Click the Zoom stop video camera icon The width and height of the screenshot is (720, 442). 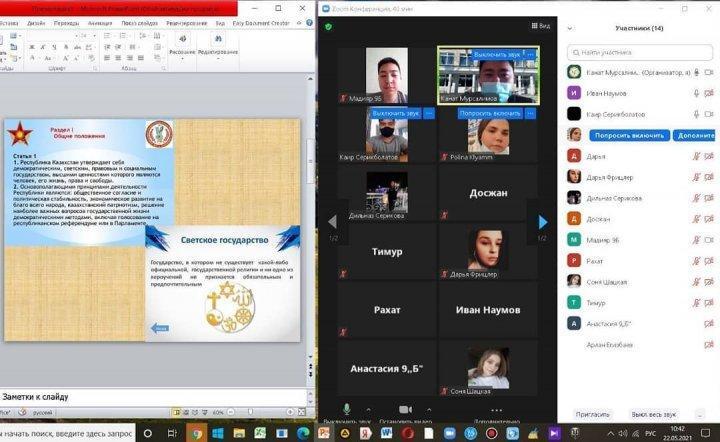pos(405,409)
